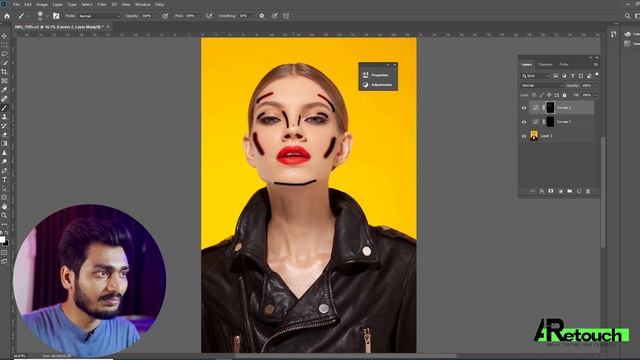Hide the Curves 1 layer
Viewport: 640px width, 360px height.
point(524,122)
